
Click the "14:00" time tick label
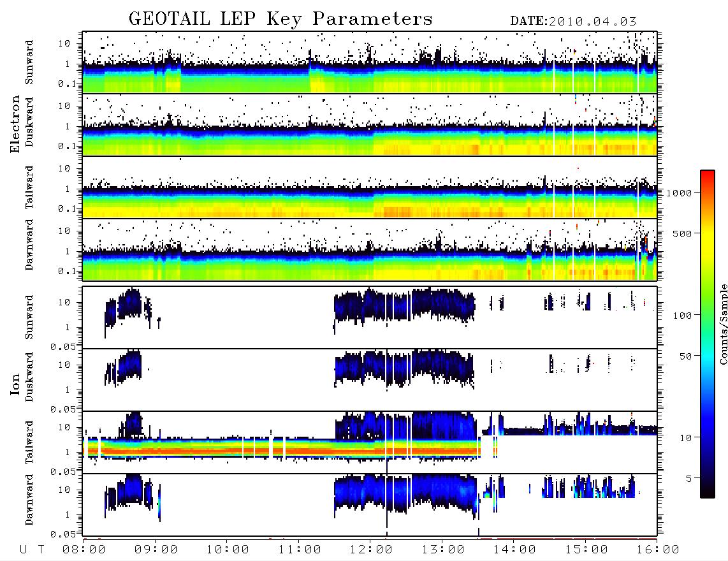point(514,550)
